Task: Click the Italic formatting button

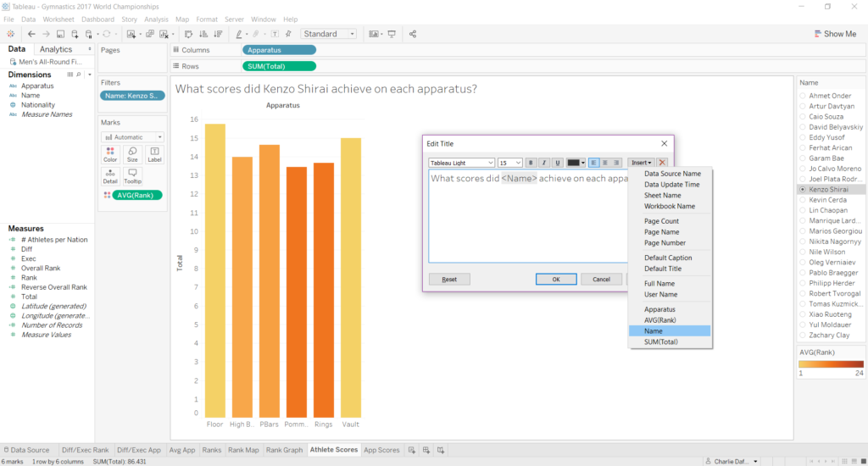Action: click(544, 163)
